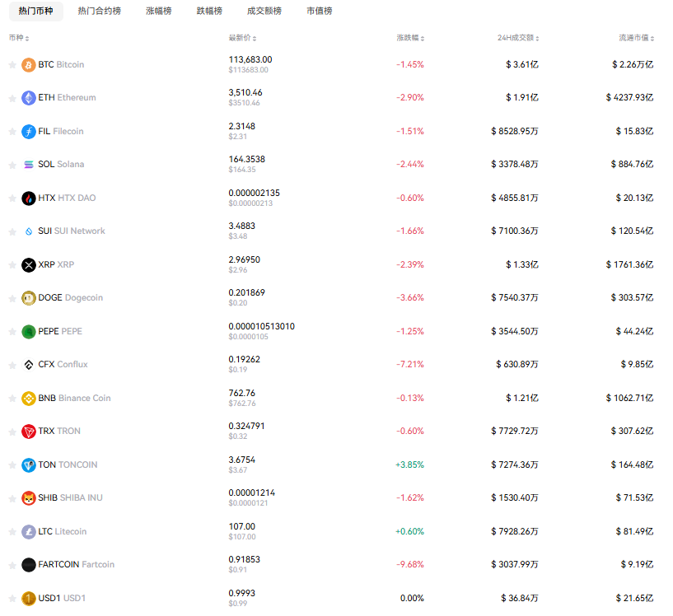Sort list by 流通市值 column
The image size is (673, 616).
coord(637,39)
